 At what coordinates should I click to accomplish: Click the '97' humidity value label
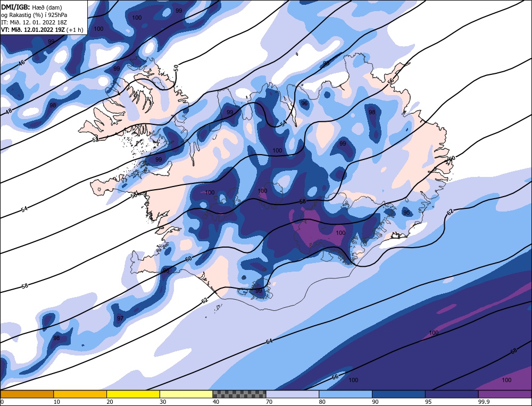tap(120, 318)
